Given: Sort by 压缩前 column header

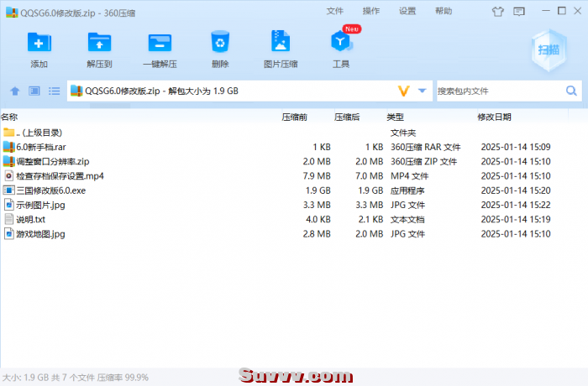Looking at the screenshot, I should point(294,117).
